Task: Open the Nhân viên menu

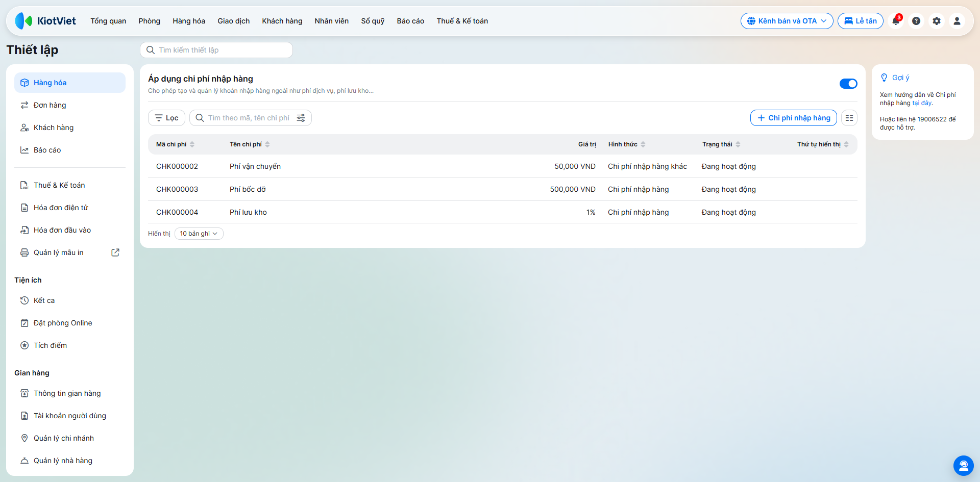Action: click(332, 21)
